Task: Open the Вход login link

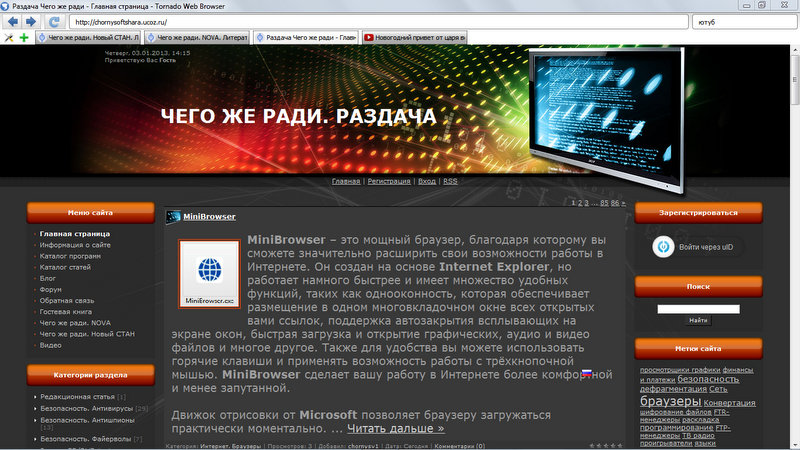Action: tap(427, 181)
